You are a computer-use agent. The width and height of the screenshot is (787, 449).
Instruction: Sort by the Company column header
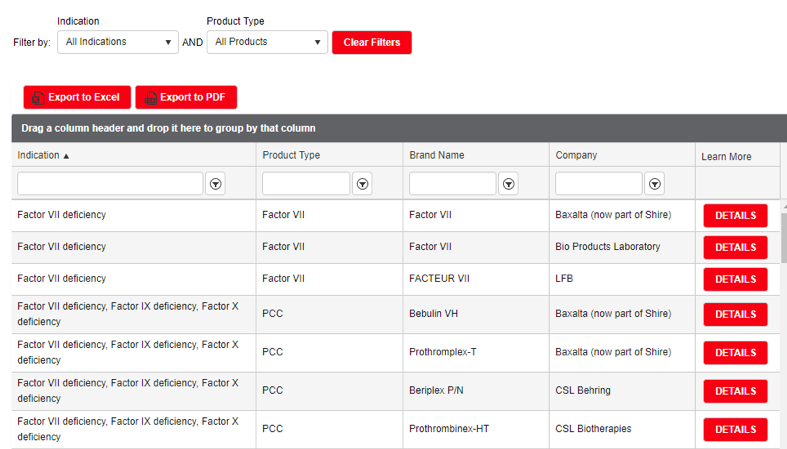click(x=576, y=156)
